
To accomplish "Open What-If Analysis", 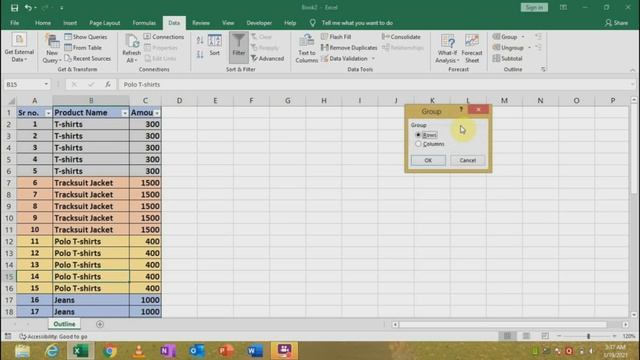I will pos(447,48).
